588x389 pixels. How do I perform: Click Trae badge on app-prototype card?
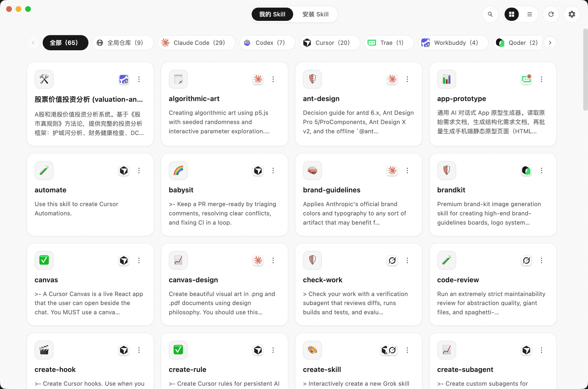coord(527,79)
